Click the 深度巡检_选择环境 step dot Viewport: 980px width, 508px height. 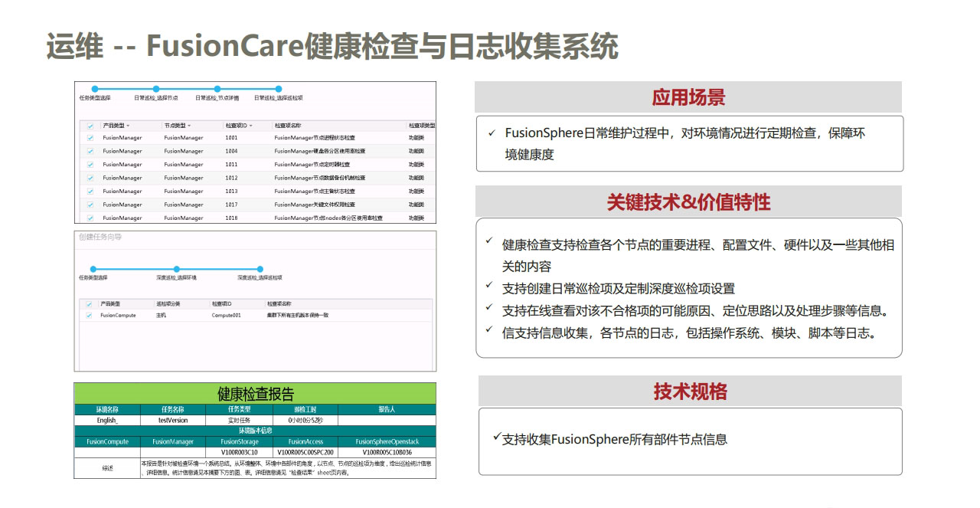[177, 269]
